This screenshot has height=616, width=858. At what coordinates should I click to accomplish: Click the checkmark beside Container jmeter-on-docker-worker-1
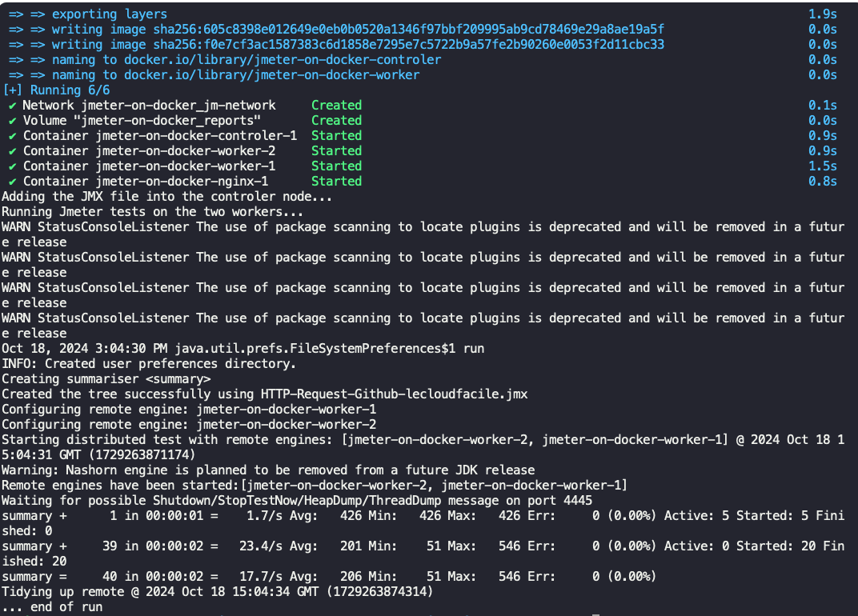tap(12, 166)
